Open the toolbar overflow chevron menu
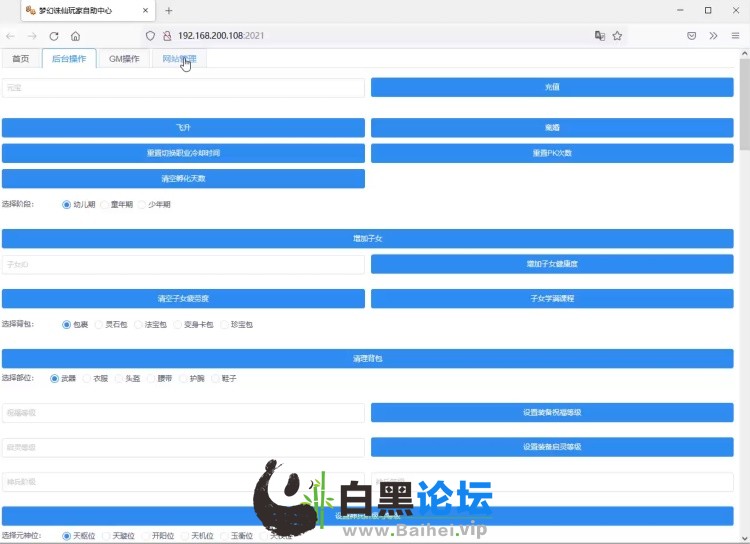Image resolution: width=750 pixels, height=544 pixels. [x=713, y=36]
